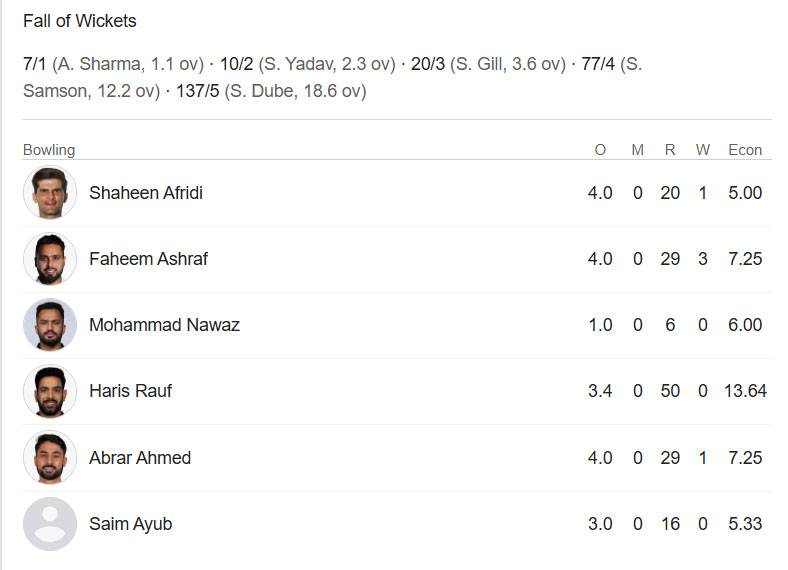Open the Mohammad Nawaz name link
The height and width of the screenshot is (570, 788).
click(164, 325)
